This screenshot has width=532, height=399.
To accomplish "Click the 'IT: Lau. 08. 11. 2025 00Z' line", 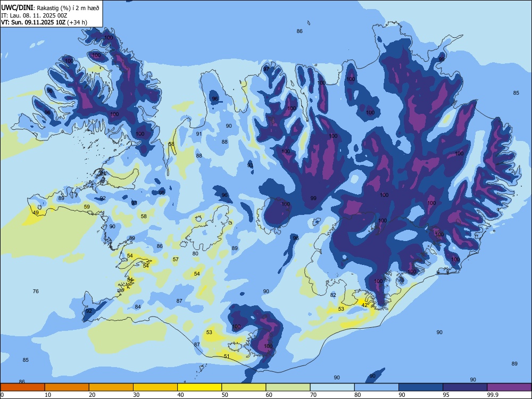I will point(34,15).
